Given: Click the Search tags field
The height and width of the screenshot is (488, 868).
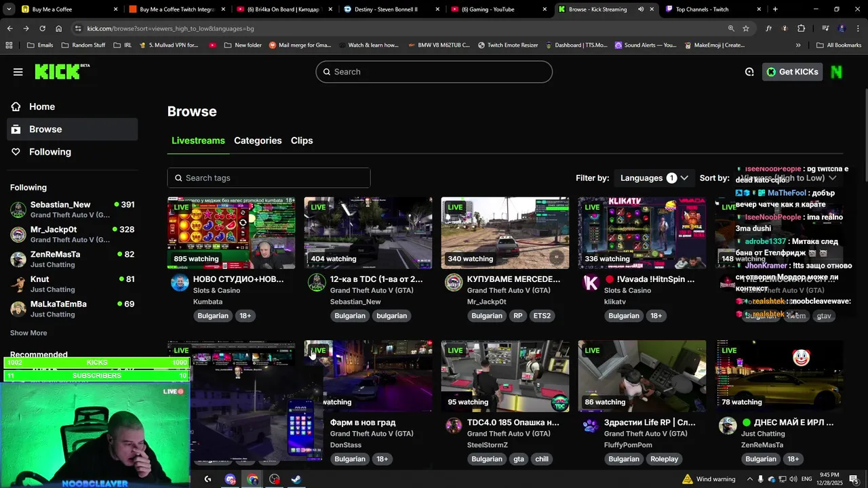Looking at the screenshot, I should (269, 178).
